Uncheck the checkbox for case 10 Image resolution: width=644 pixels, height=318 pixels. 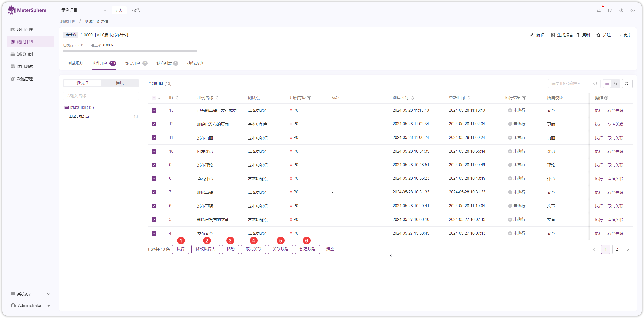[154, 151]
